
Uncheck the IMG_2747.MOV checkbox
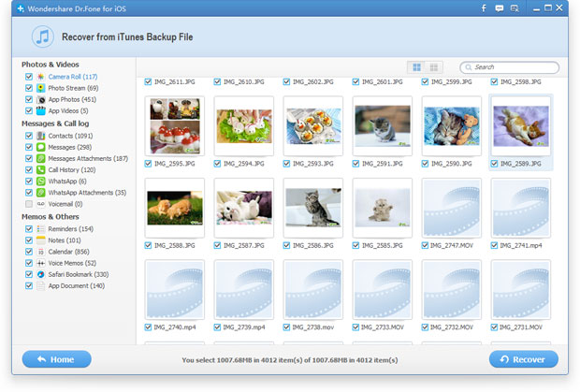pyautogui.click(x=425, y=245)
